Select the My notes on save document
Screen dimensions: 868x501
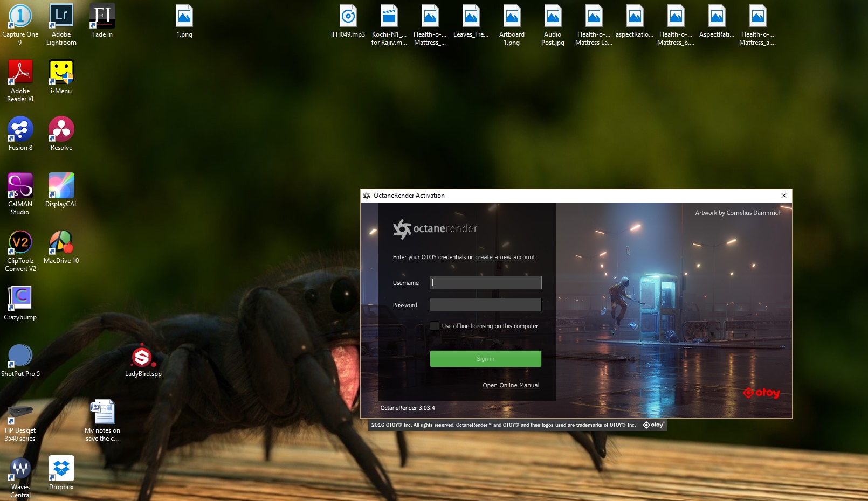(x=102, y=420)
